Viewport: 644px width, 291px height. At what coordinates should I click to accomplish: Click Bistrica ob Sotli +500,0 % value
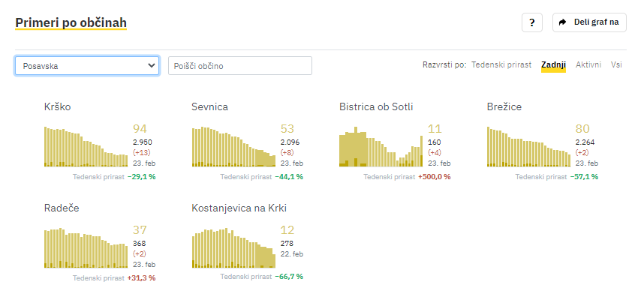434,177
